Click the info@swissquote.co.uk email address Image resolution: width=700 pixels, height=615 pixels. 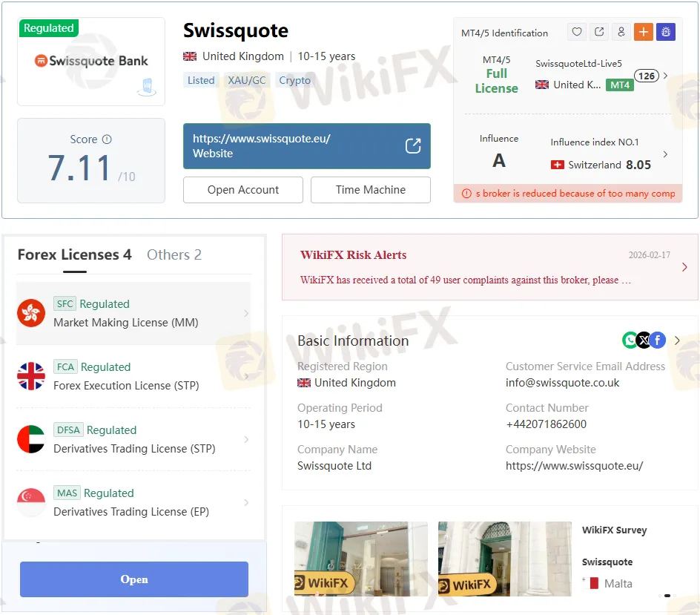tap(563, 383)
